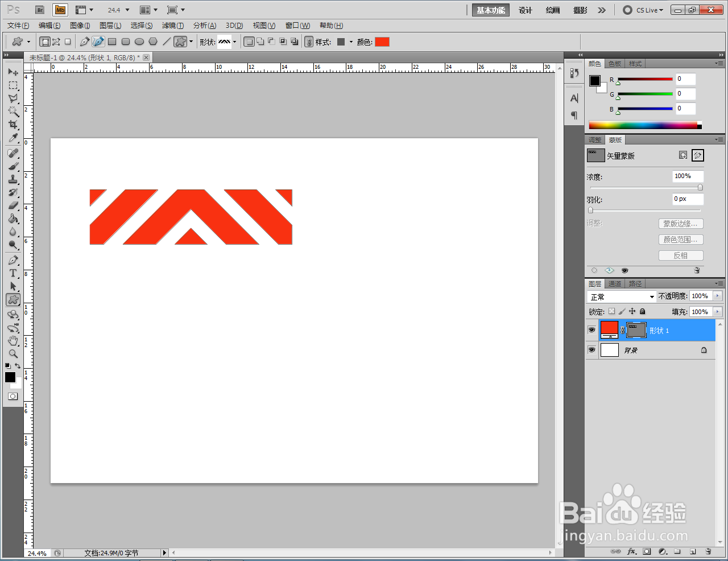Hide the 背景 layer

click(591, 350)
